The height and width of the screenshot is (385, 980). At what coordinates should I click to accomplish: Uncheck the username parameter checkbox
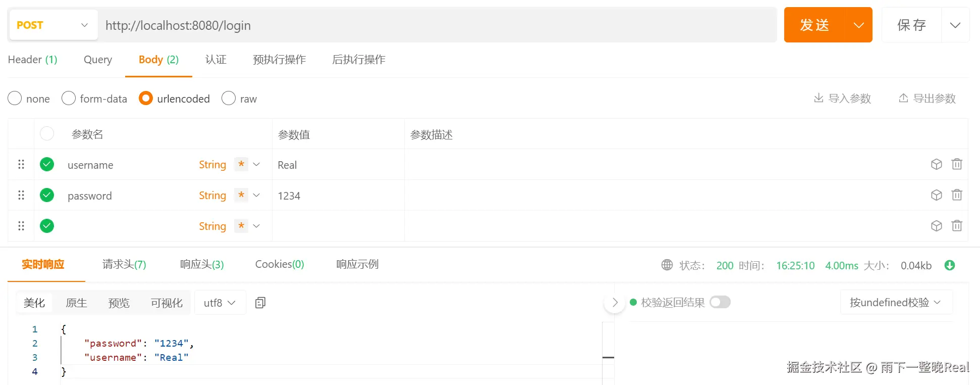click(x=47, y=164)
